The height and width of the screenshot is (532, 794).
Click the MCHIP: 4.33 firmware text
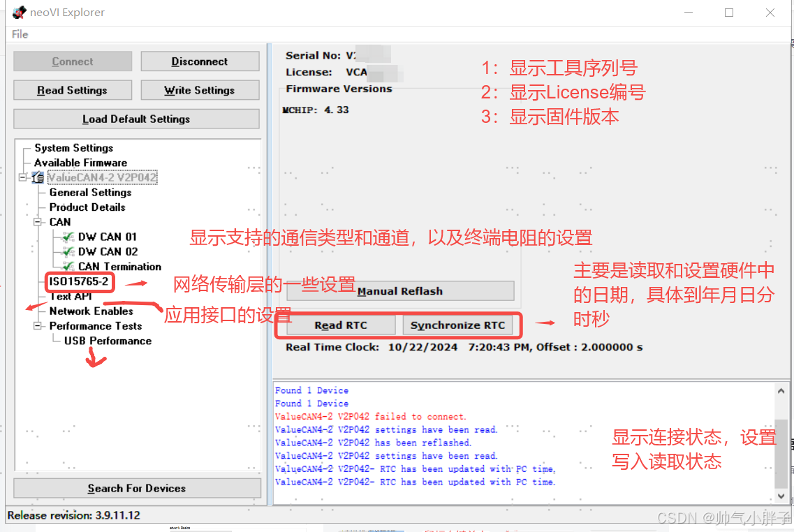coord(316,110)
